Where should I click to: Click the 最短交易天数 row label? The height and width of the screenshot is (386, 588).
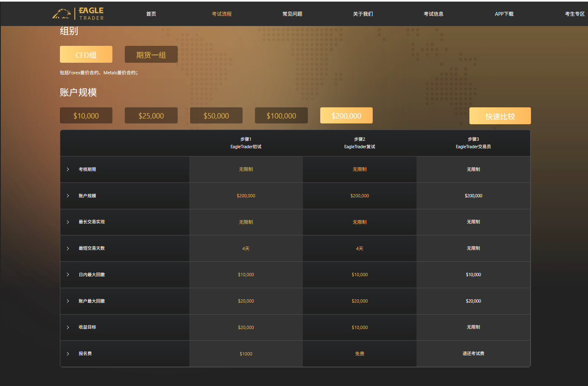pos(92,248)
